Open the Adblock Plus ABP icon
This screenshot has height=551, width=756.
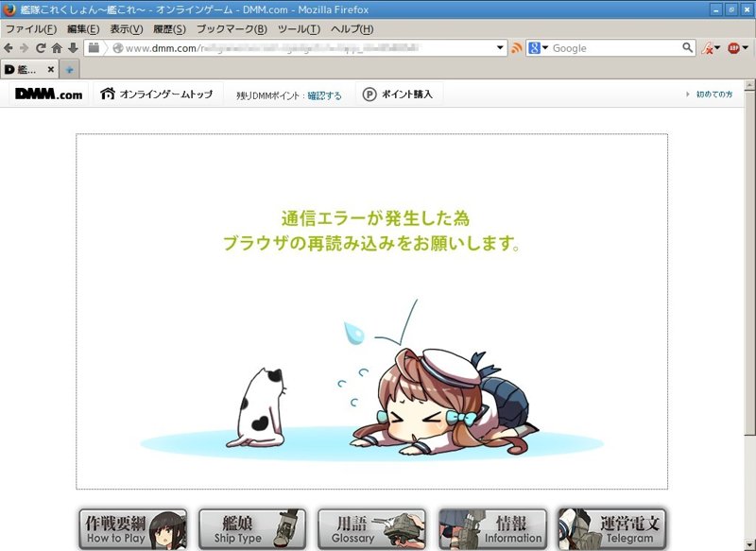(733, 47)
